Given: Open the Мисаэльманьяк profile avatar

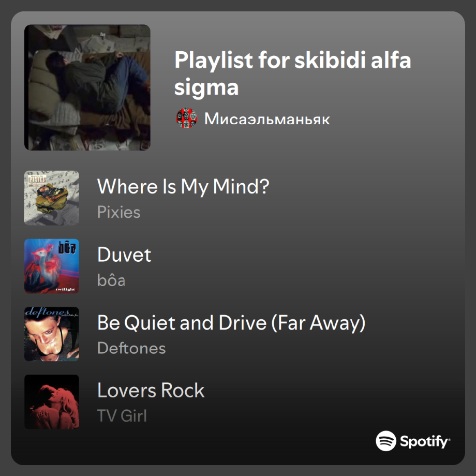Looking at the screenshot, I should 186,118.
